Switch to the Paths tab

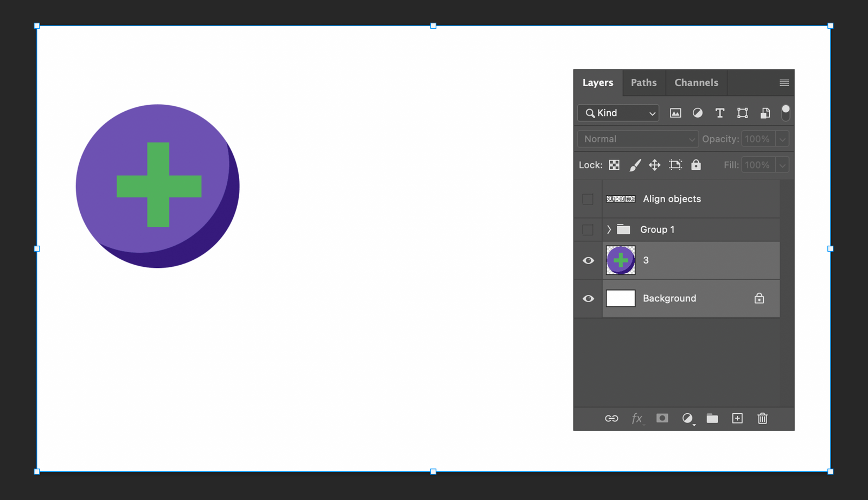tap(644, 82)
